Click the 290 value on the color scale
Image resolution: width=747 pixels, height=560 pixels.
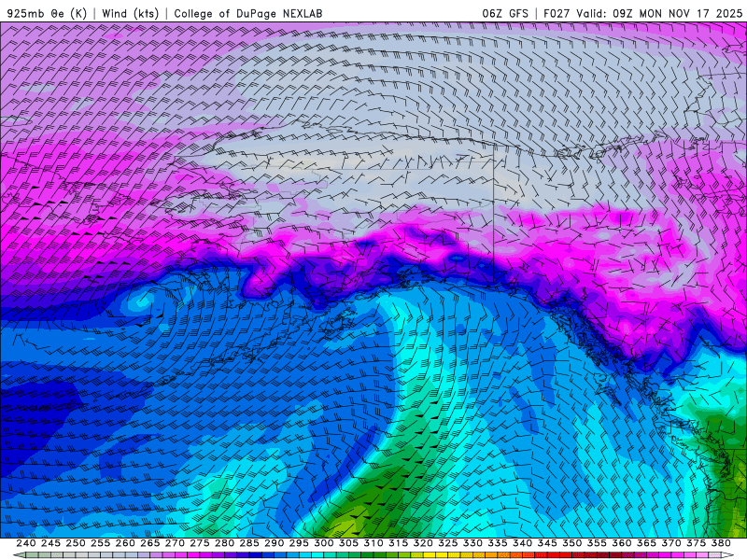point(274,543)
